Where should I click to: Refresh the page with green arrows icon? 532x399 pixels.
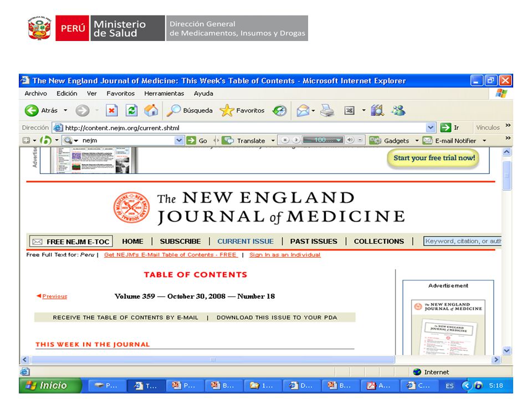point(131,111)
